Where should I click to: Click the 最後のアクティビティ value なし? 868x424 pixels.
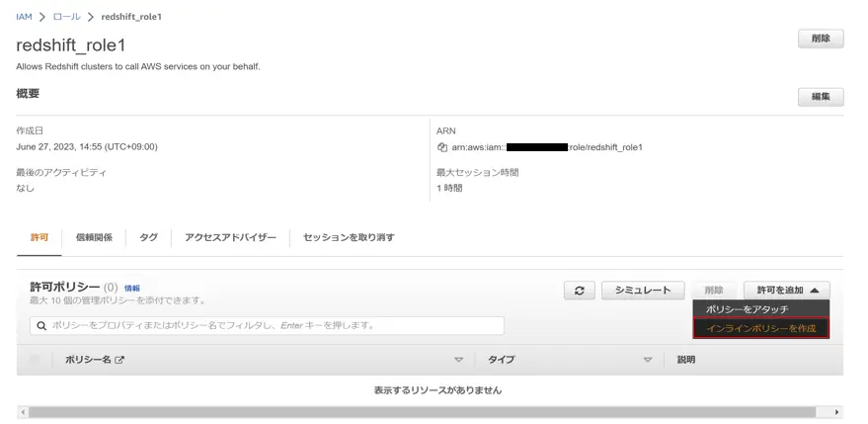click(x=25, y=188)
